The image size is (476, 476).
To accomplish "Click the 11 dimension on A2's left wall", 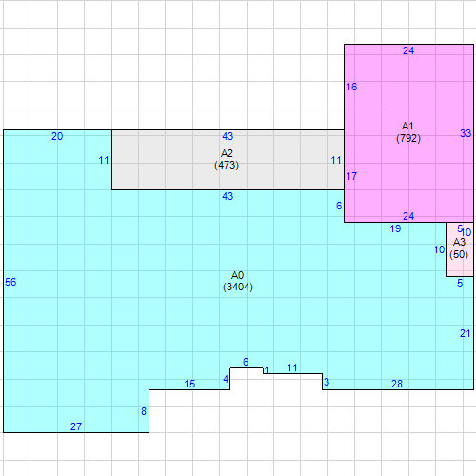I will click(104, 161).
